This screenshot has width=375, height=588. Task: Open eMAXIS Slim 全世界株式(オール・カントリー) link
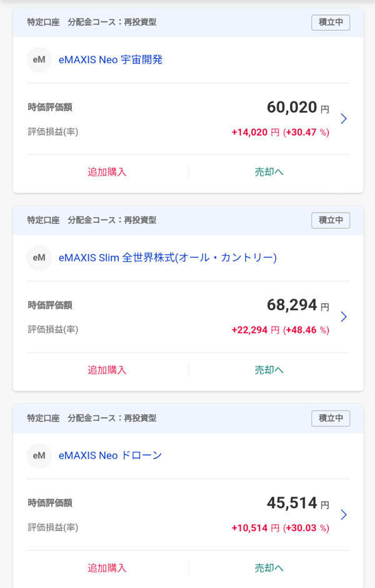click(167, 258)
